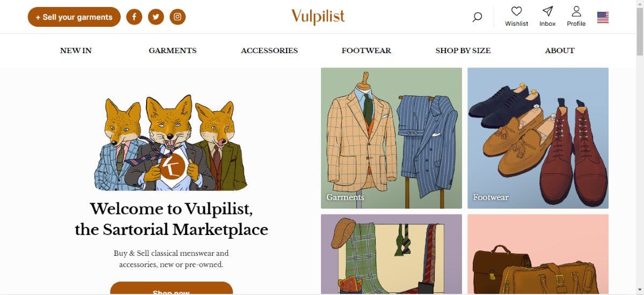This screenshot has width=644, height=295.
Task: Go to the ABOUT page
Action: pos(560,50)
